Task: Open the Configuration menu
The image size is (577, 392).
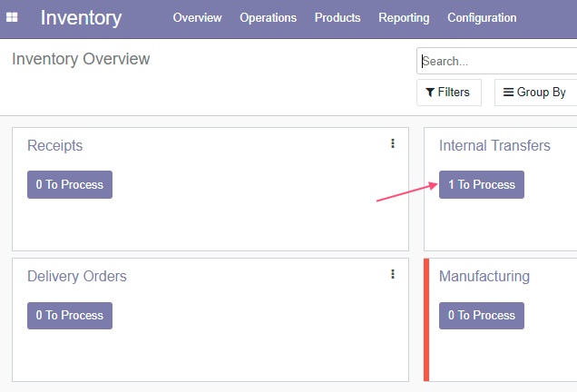Action: point(482,17)
